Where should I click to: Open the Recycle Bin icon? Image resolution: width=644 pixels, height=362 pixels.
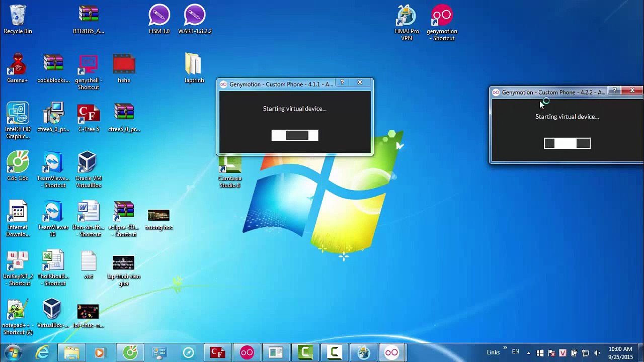click(x=18, y=20)
